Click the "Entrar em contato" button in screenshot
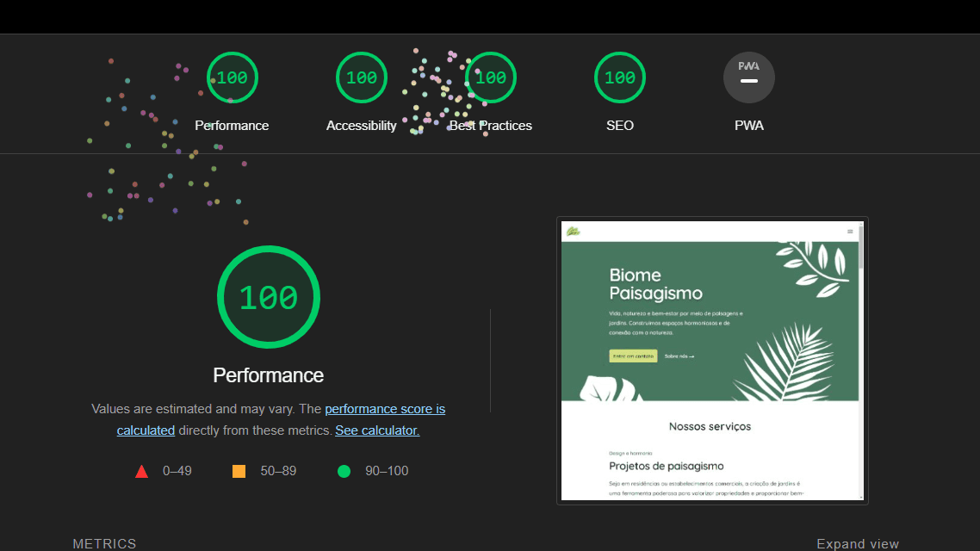 point(633,356)
